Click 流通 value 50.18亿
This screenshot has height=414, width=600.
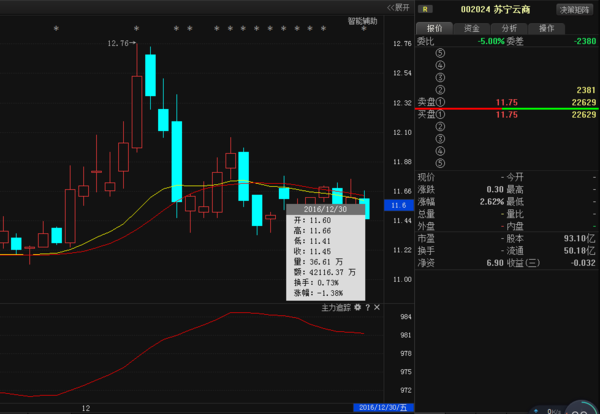coord(579,251)
